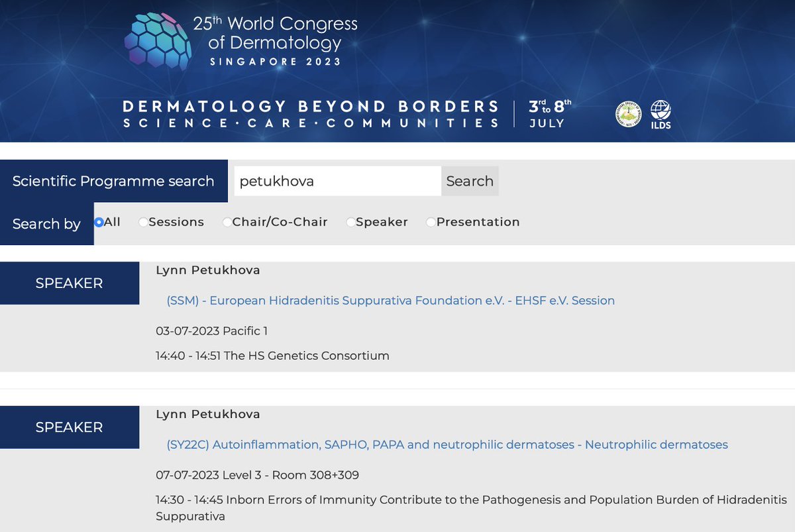Click Lynn Petukhova name above the EHSF session

coord(208,270)
